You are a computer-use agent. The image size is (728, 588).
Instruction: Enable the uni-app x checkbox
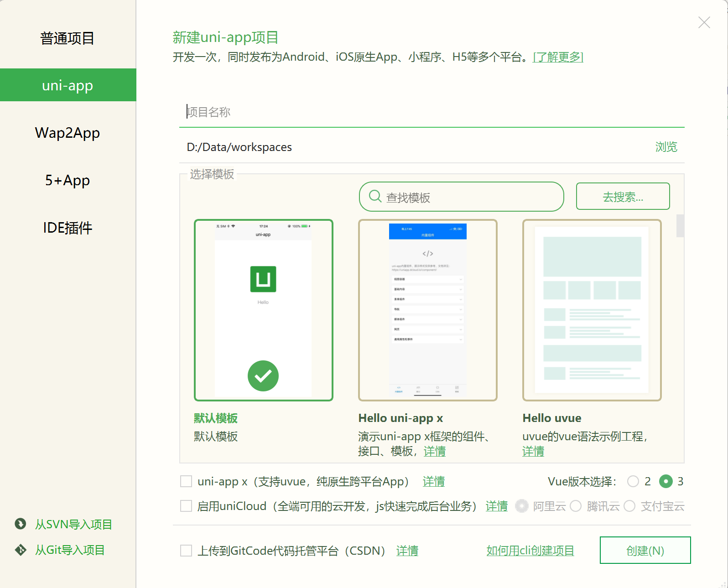coord(186,481)
